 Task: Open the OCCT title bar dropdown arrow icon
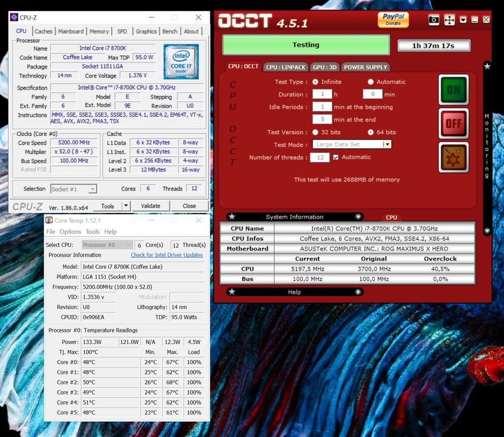[x=463, y=20]
